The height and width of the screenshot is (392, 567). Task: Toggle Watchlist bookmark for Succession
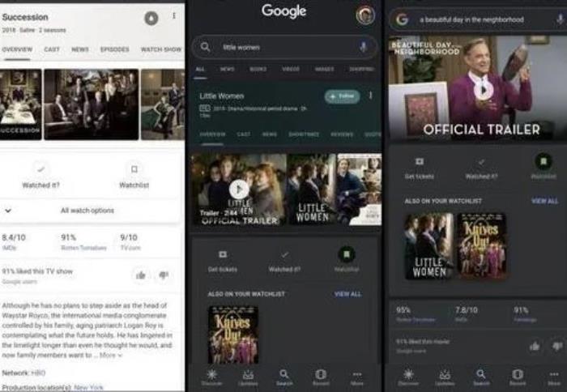coord(134,169)
